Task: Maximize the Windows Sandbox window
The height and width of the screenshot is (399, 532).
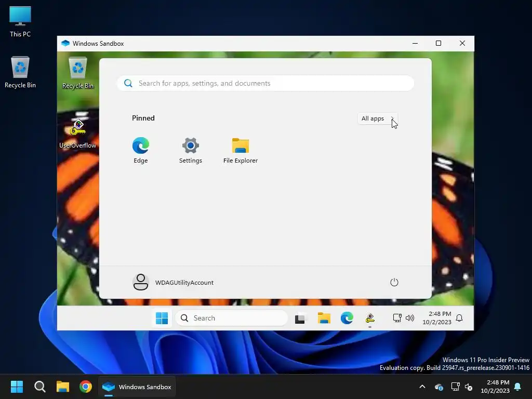Action: click(x=438, y=44)
